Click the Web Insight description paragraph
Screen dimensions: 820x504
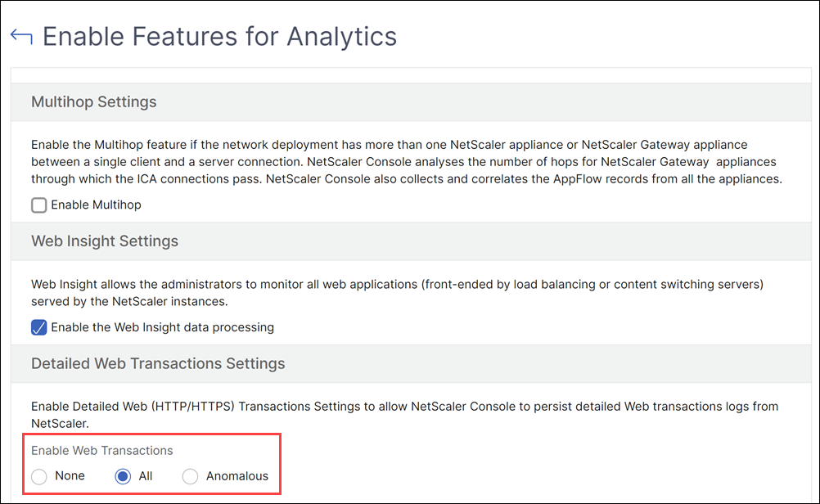[x=398, y=293]
